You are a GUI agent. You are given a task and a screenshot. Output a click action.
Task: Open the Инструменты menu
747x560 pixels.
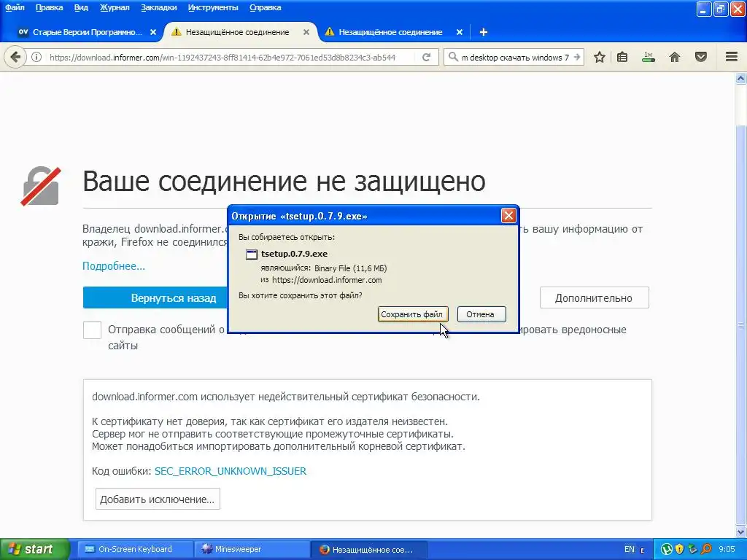(213, 7)
